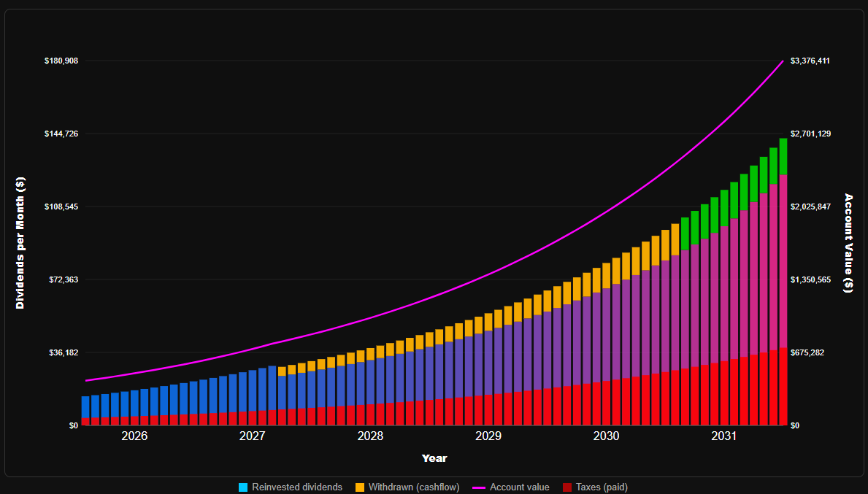This screenshot has width=868, height=494.
Task: Toggle the Reinvested dividends legend text
Action: click(296, 487)
